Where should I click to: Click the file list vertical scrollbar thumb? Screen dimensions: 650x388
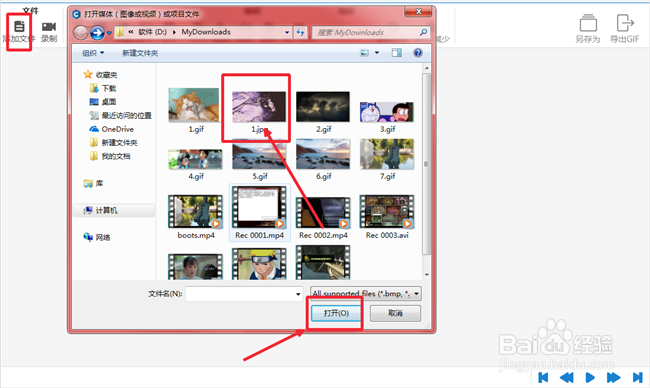click(x=427, y=164)
